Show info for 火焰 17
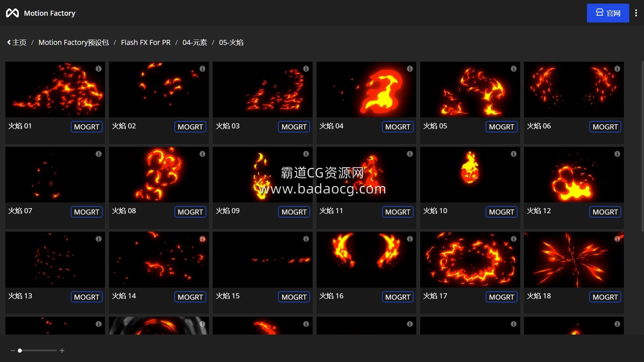Screen dimensions: 644x362 click(514, 239)
